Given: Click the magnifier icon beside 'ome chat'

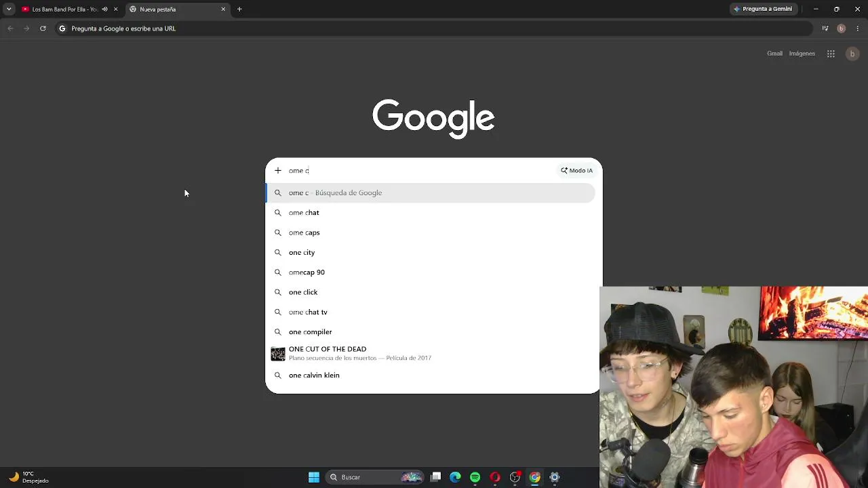Looking at the screenshot, I should 277,213.
